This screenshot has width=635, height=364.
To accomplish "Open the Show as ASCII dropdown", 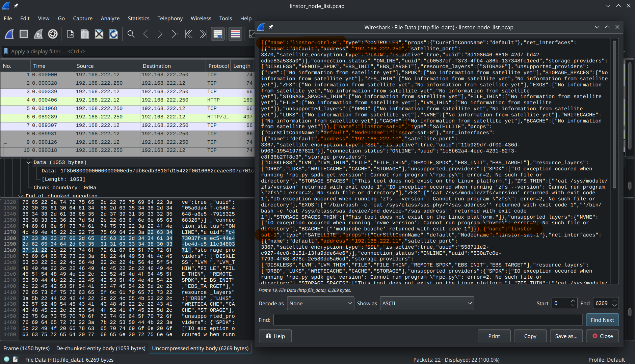I will click(427, 303).
